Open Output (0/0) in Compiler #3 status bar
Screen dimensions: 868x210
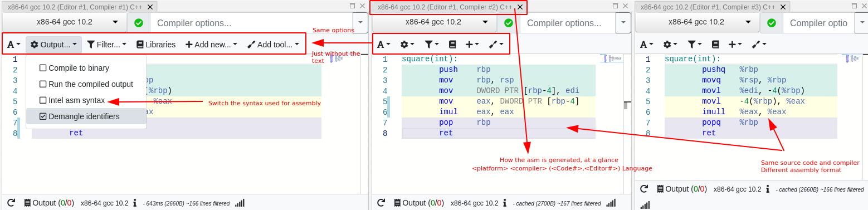pyautogui.click(x=681, y=189)
